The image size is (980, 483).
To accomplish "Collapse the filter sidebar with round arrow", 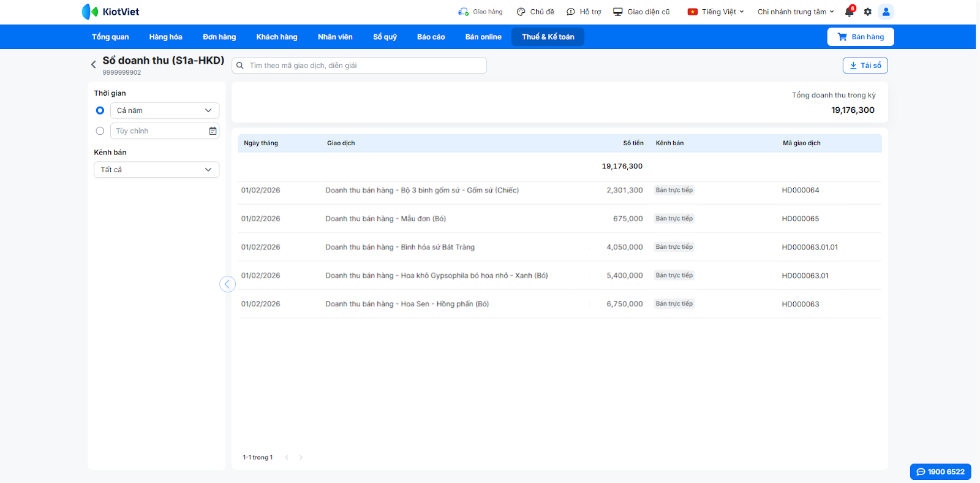I will pyautogui.click(x=227, y=284).
